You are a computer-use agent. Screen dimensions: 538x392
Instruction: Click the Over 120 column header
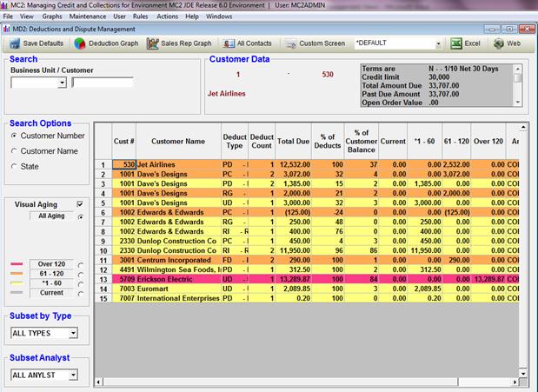pyautogui.click(x=488, y=142)
